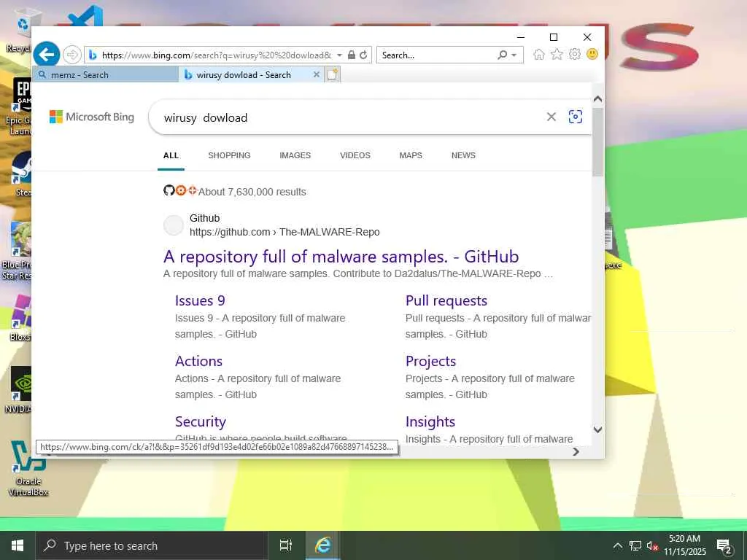Open the Tools gear icon
Image resolution: width=747 pixels, height=560 pixels.
575,54
